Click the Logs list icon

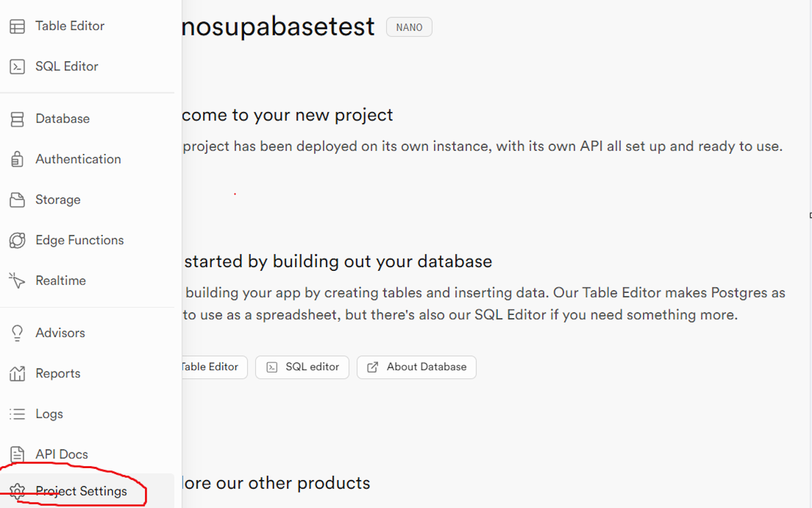17,414
